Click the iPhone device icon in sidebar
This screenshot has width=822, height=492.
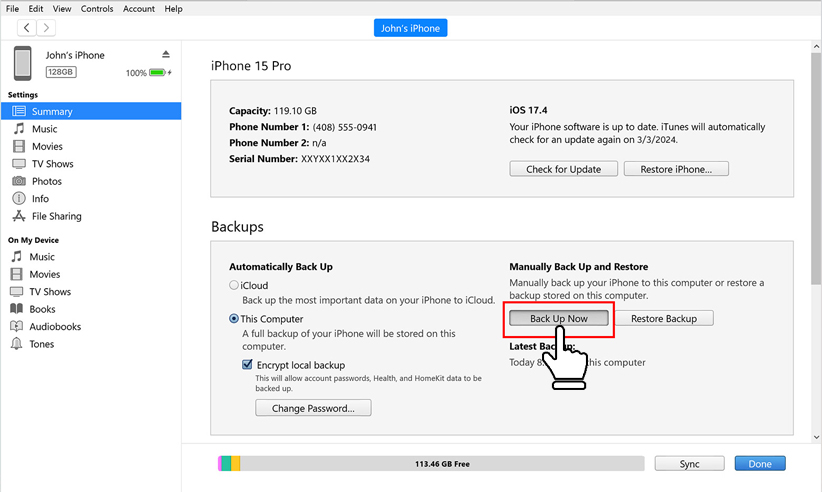[x=22, y=63]
